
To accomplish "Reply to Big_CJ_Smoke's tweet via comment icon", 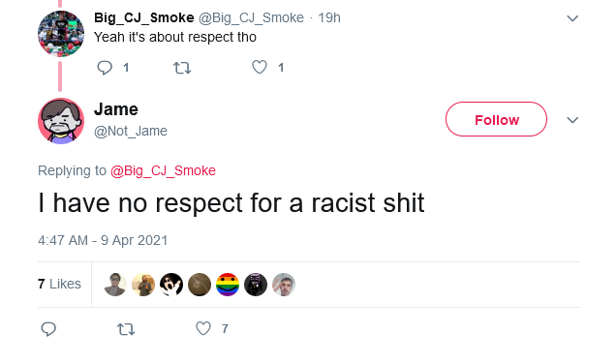I will point(105,68).
